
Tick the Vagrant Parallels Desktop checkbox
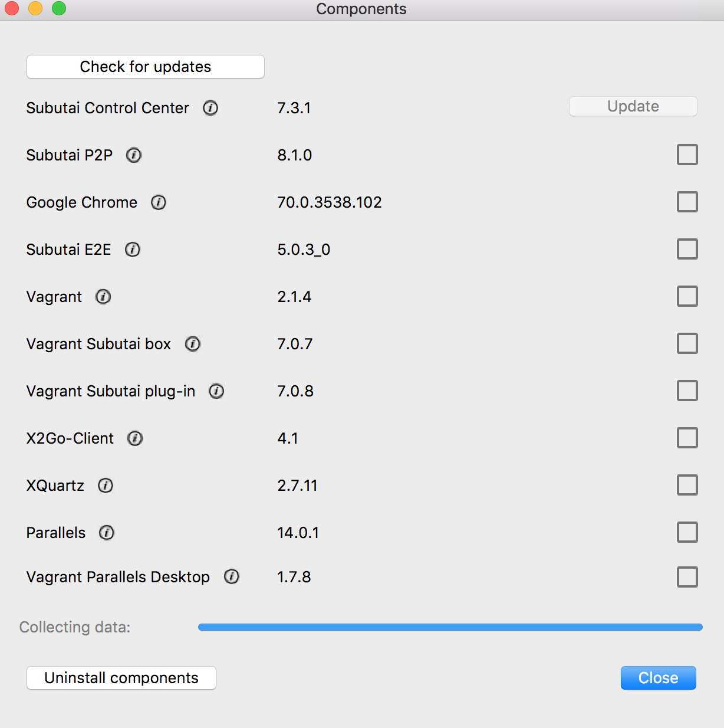pyautogui.click(x=687, y=577)
